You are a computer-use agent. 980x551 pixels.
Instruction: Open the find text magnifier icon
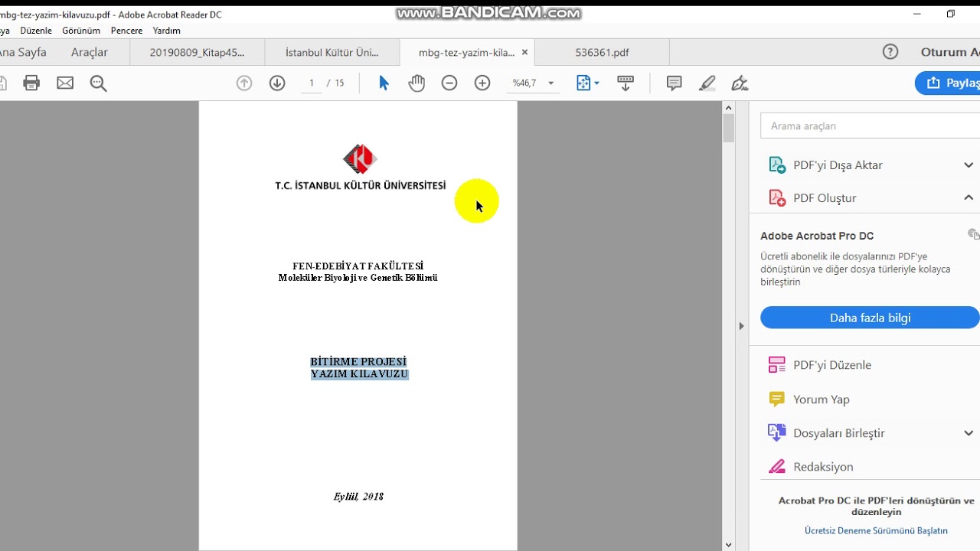tap(99, 83)
